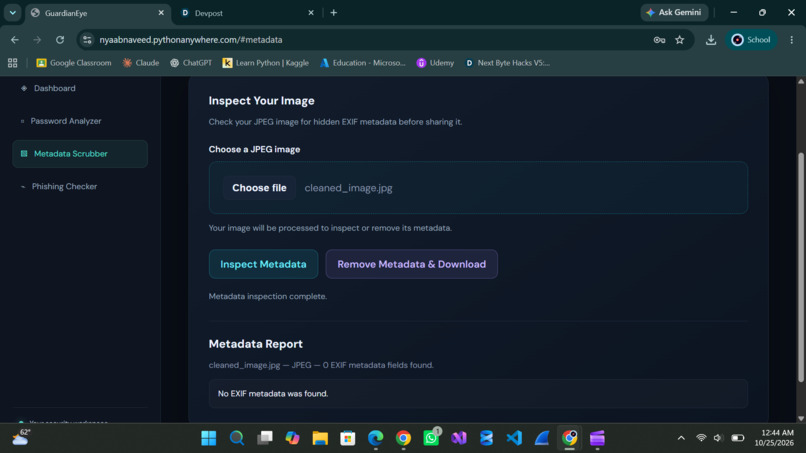
Task: Open Udemy bookmark
Action: coord(435,63)
